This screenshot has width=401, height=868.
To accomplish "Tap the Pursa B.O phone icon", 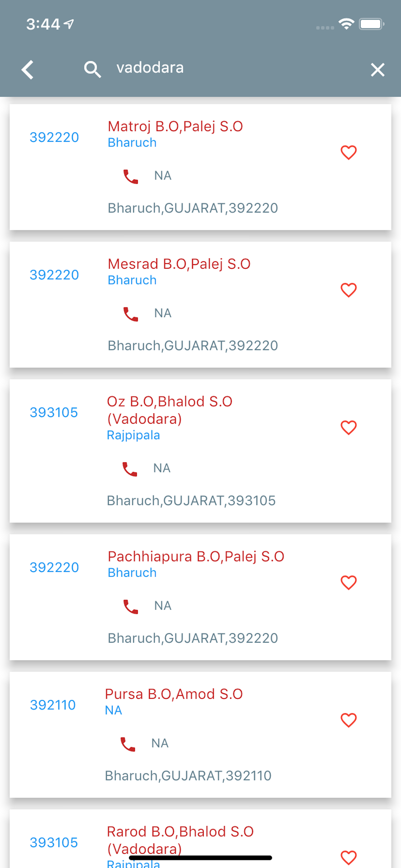I will tap(128, 744).
